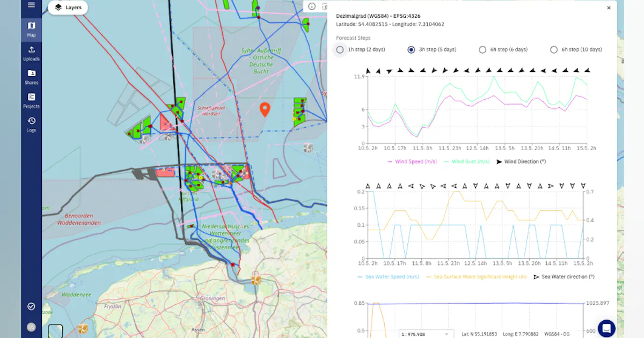
Task: Open the hamburger menu in the sidebar
Action: pyautogui.click(x=31, y=5)
